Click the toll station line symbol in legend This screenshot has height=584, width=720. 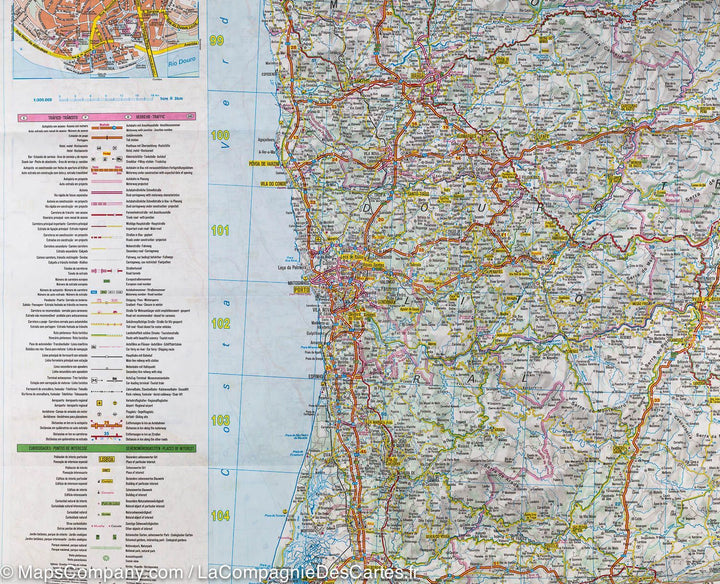107,138
